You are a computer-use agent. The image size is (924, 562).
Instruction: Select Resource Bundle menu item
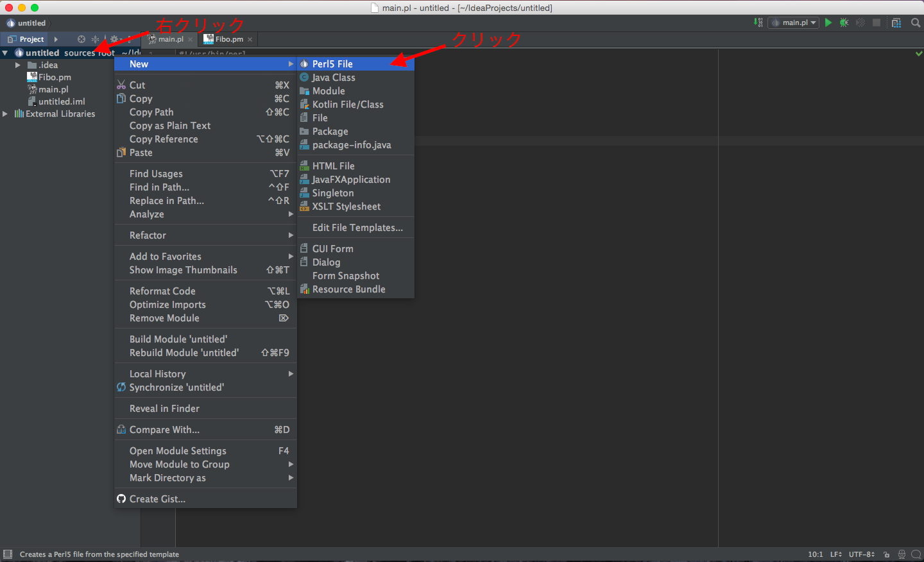tap(355, 289)
